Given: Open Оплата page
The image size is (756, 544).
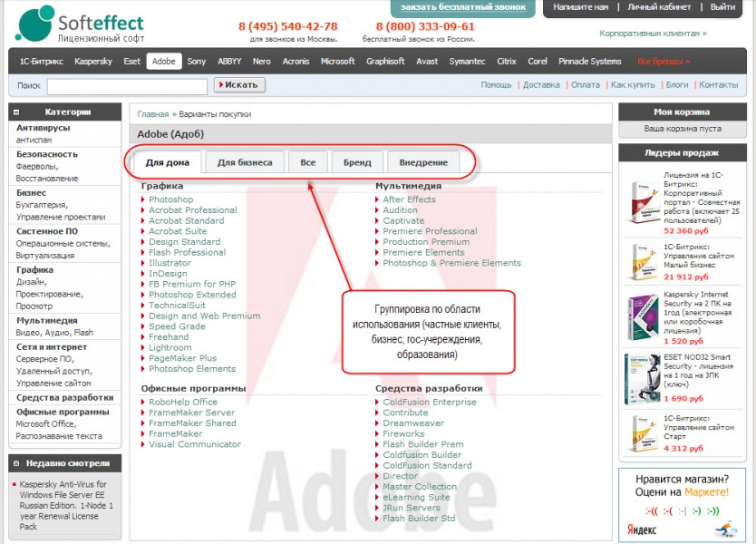Looking at the screenshot, I should coord(586,85).
